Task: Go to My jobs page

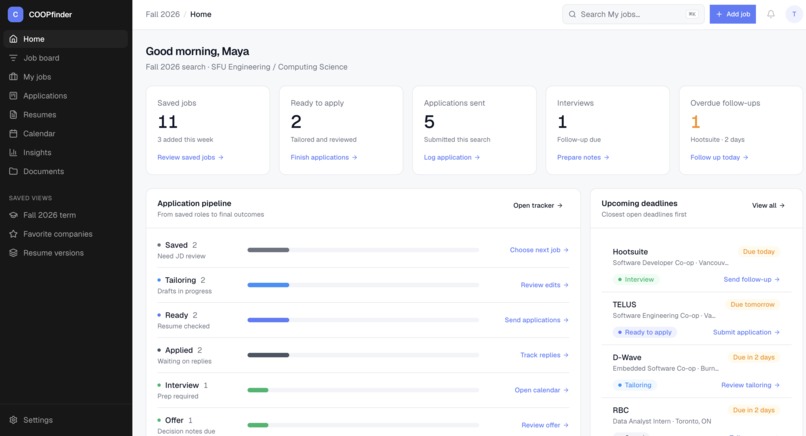Action: 66,77
